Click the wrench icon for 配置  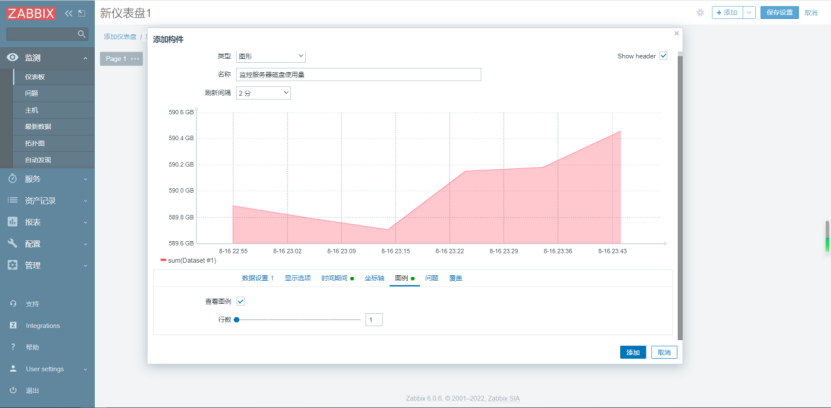pyautogui.click(x=13, y=243)
